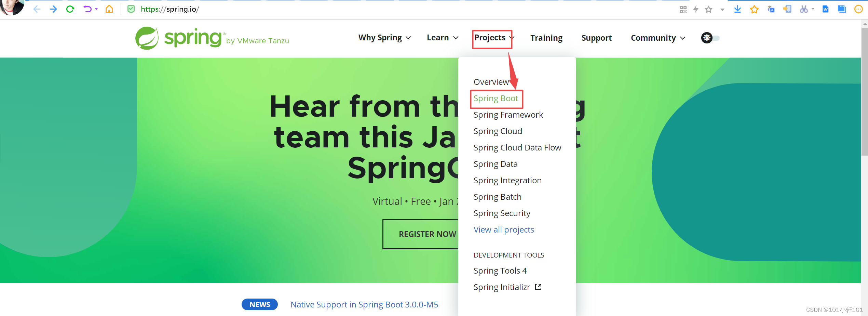868x316 pixels.
Task: Expand the Why Spring chevron
Action: [408, 38]
